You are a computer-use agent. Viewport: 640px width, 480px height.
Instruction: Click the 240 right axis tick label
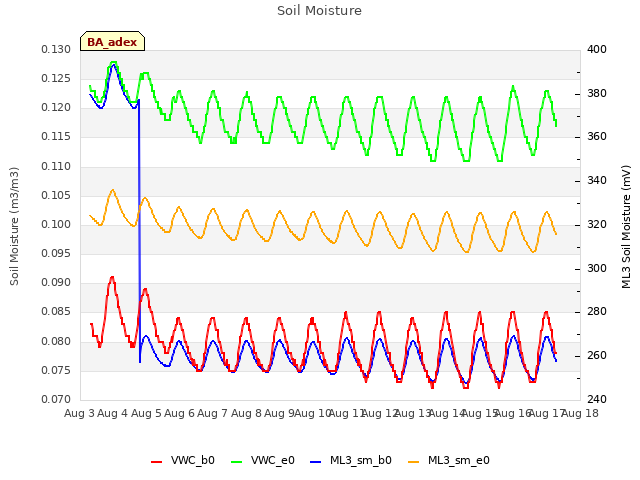597,399
